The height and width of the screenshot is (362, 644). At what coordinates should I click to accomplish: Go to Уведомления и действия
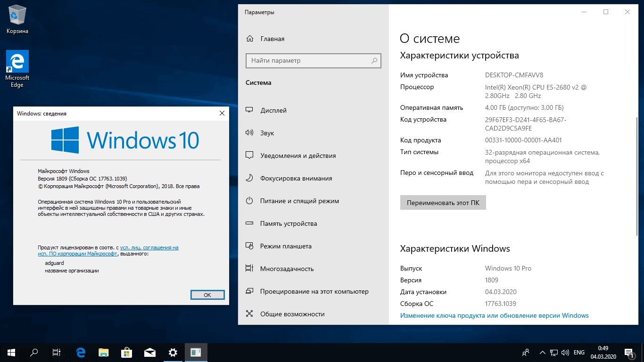[x=314, y=156]
